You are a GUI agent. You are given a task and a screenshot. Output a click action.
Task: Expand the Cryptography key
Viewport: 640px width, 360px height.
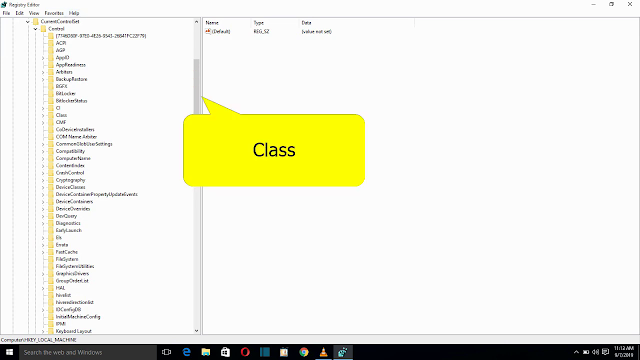43,180
